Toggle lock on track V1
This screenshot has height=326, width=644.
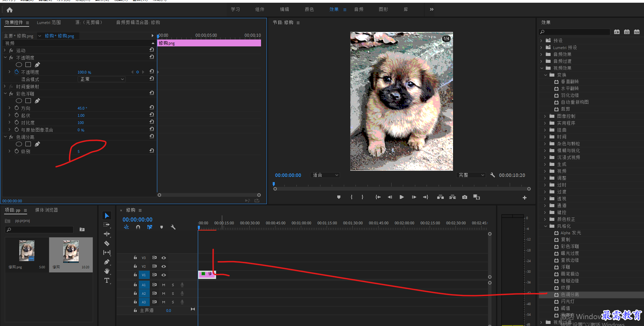click(x=135, y=275)
